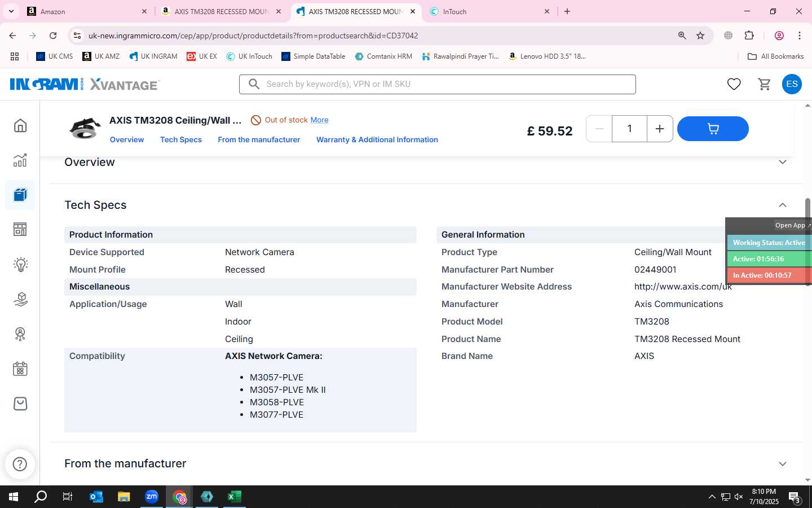Open the UK INGRAM bookmark
Screen dimensions: 812x508
click(153, 56)
